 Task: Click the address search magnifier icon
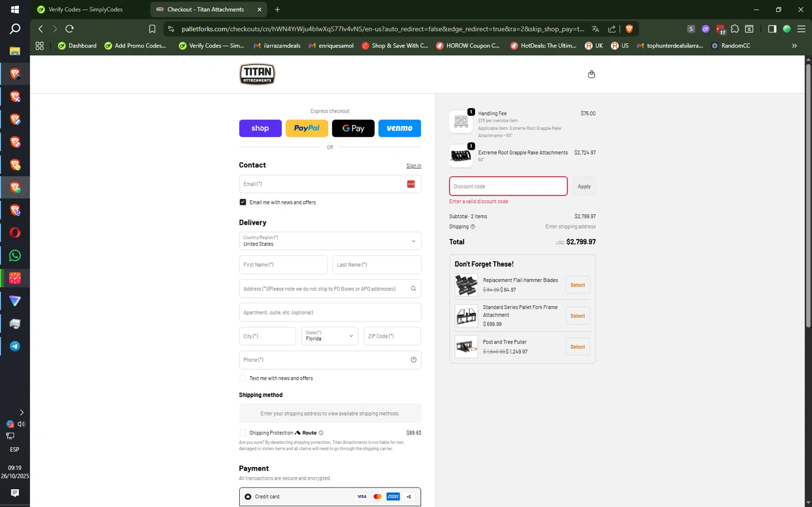pos(414,288)
